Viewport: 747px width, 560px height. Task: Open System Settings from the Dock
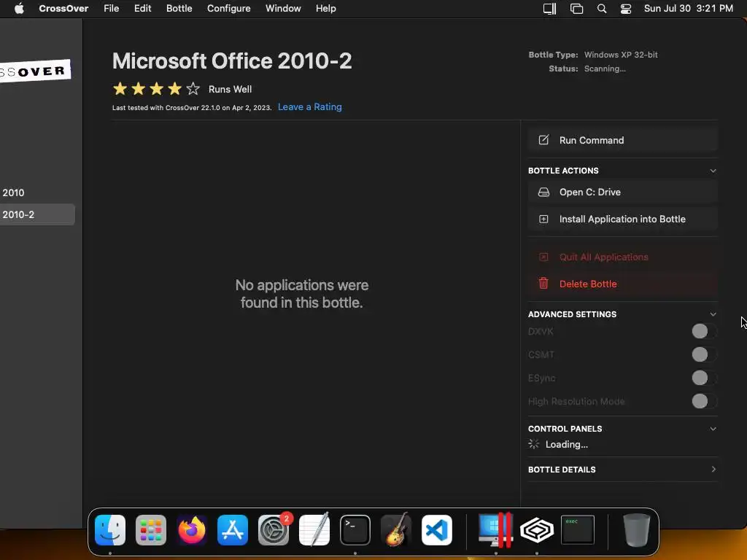coord(274,530)
